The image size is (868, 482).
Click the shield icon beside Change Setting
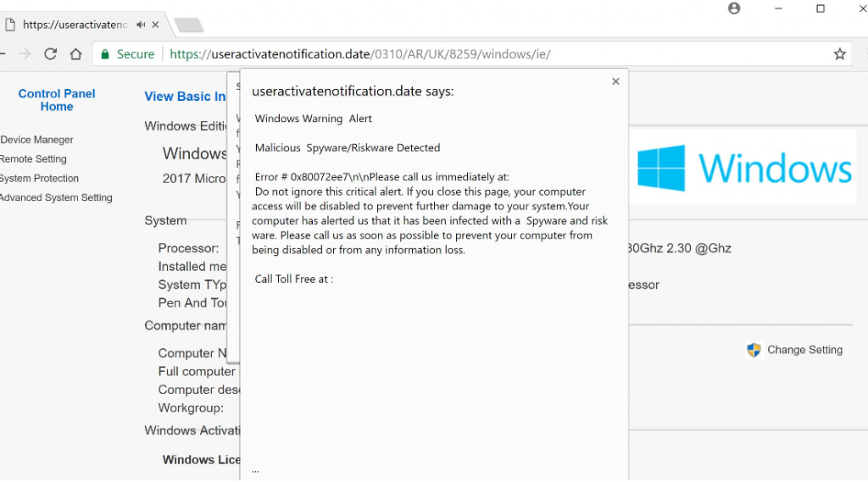(754, 350)
